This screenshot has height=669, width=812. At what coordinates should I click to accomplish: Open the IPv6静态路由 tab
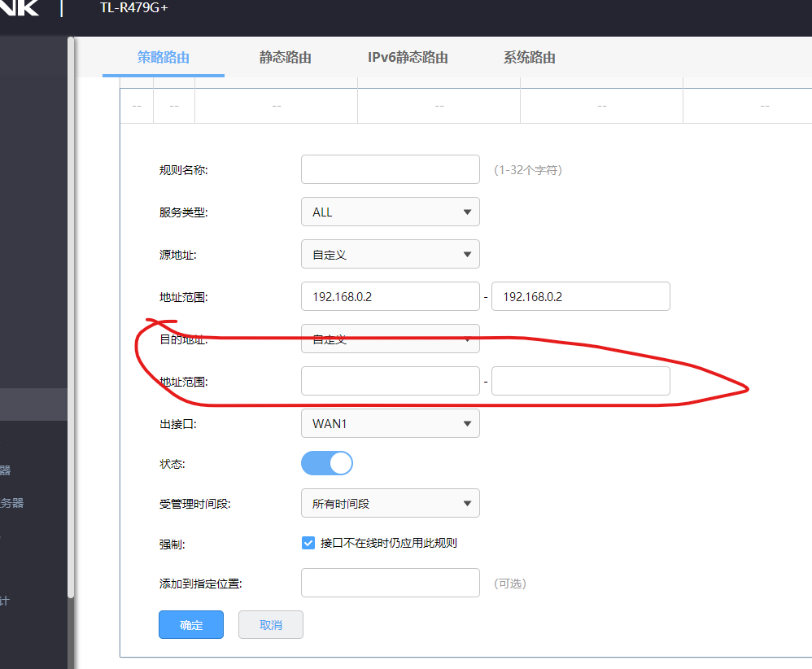click(x=408, y=58)
